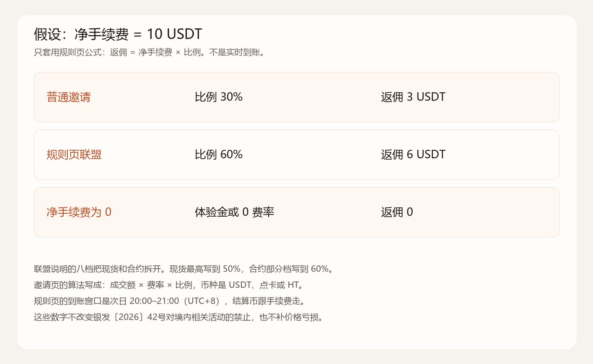593x364 pixels.
Task: Click the 体验金或 0 费率 text
Action: [x=235, y=212]
